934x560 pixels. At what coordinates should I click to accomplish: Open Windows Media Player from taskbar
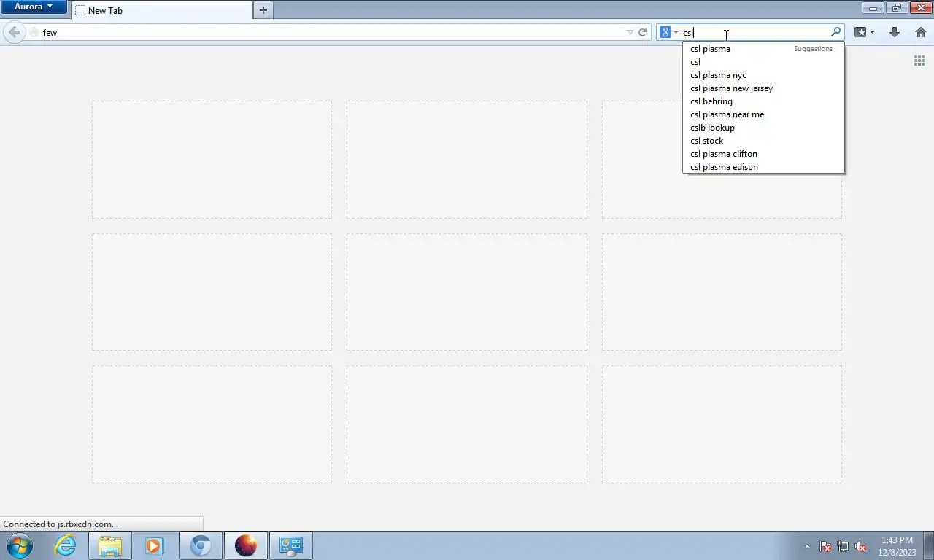click(x=155, y=545)
